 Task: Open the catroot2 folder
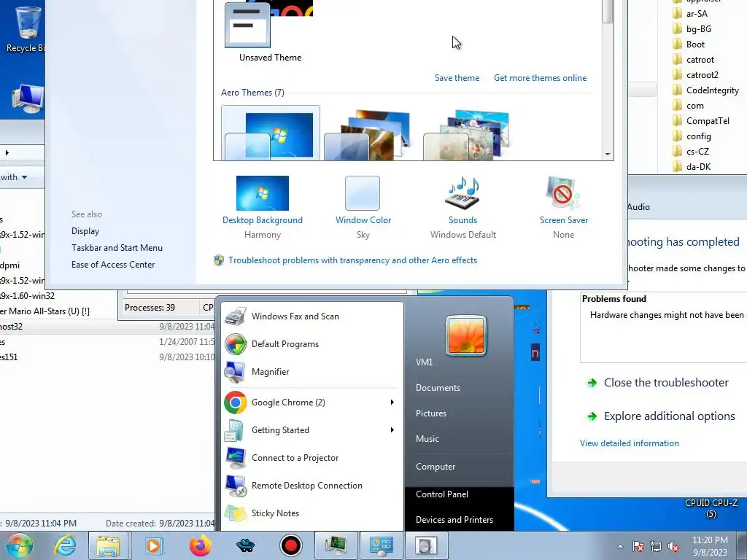click(x=695, y=75)
